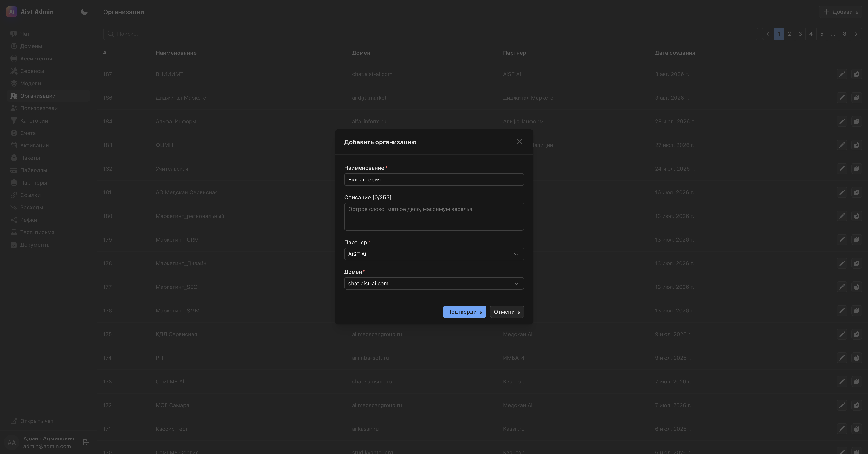Click the Расходы chart icon

[x=14, y=208]
